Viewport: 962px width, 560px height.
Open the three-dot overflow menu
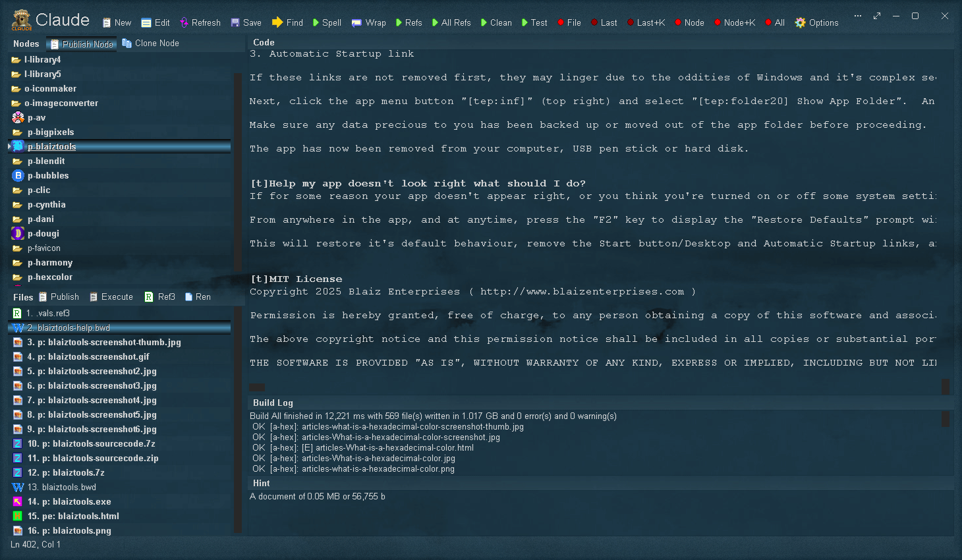pyautogui.click(x=857, y=16)
